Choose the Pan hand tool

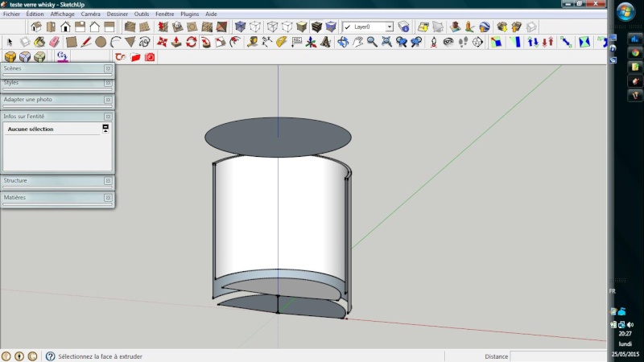tap(357, 42)
